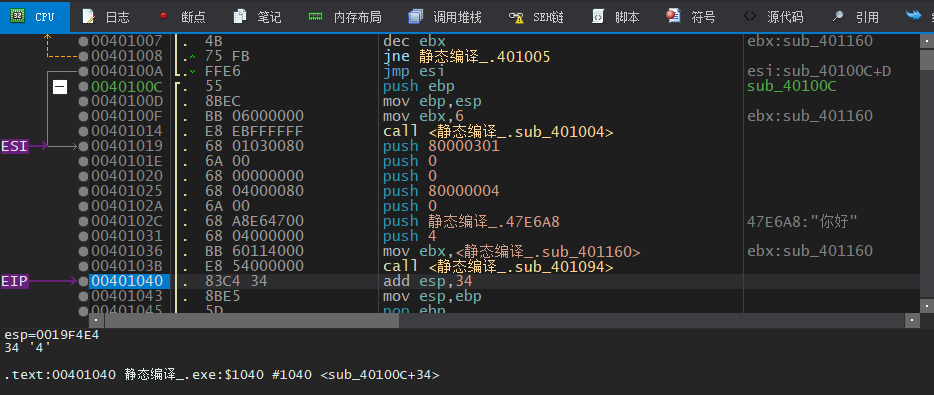The image size is (934, 395).
Task: Switch to the 笔记 notes tab
Action: pos(257,17)
